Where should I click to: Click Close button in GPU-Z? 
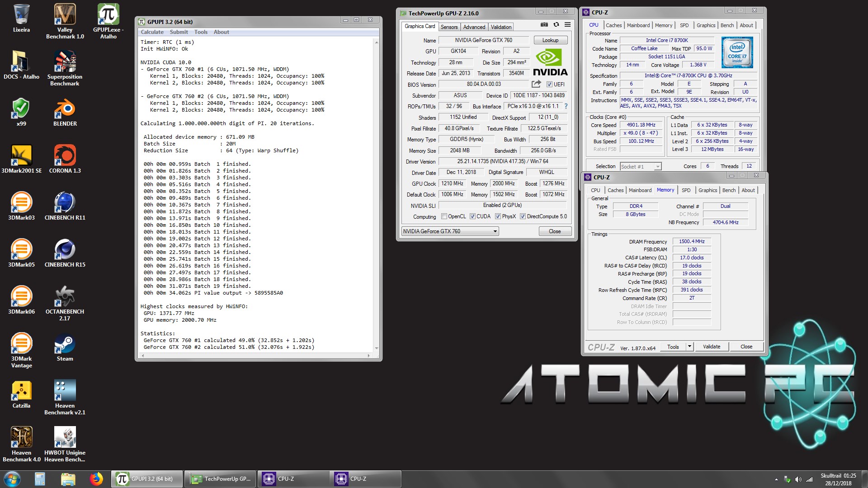point(555,231)
